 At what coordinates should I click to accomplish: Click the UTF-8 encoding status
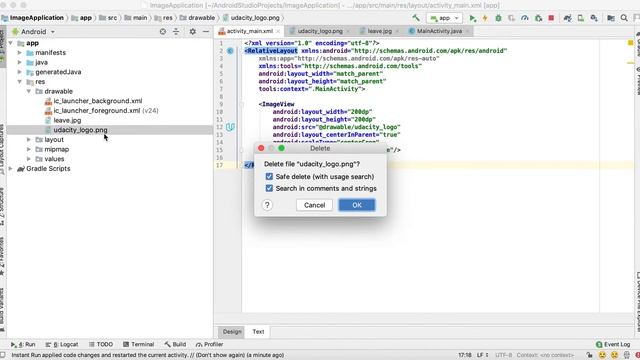503,355
